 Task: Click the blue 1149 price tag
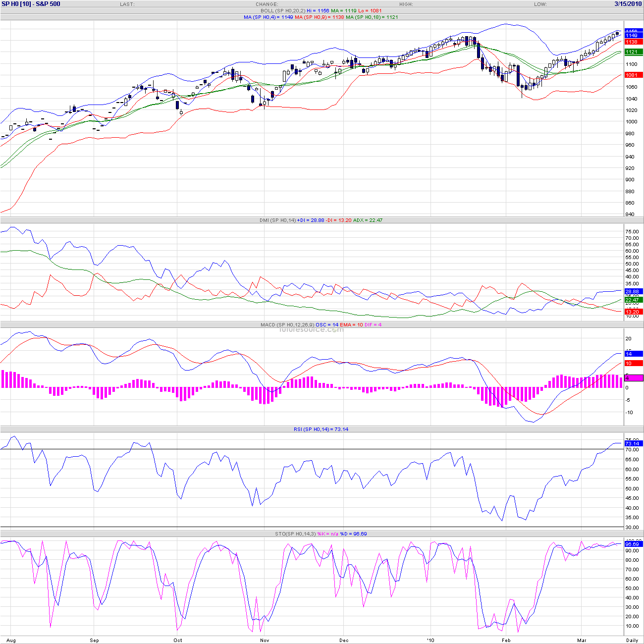tap(633, 36)
